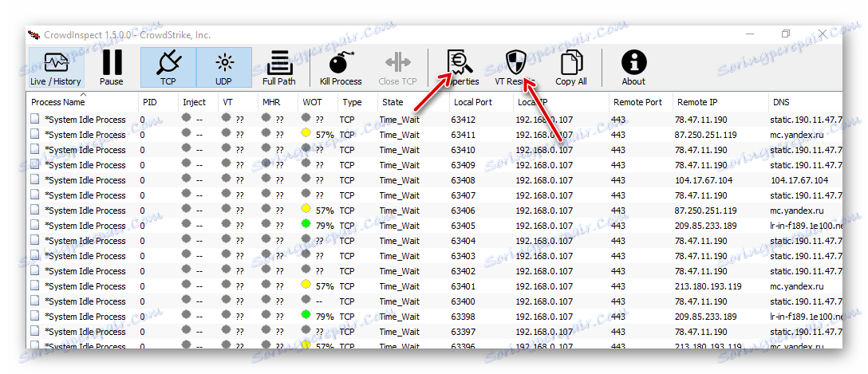Click local port 63397 cell
This screenshot has height=374, width=868.
click(464, 332)
